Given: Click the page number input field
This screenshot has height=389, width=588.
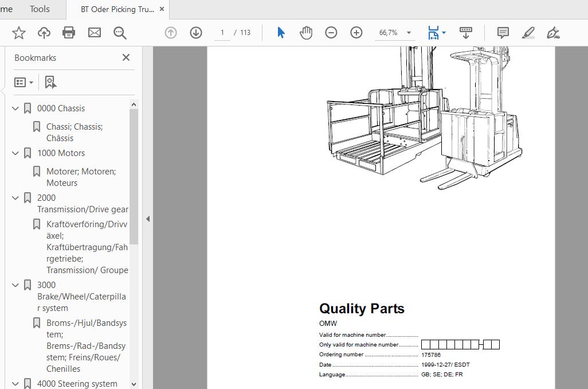Looking at the screenshot, I should click(222, 33).
